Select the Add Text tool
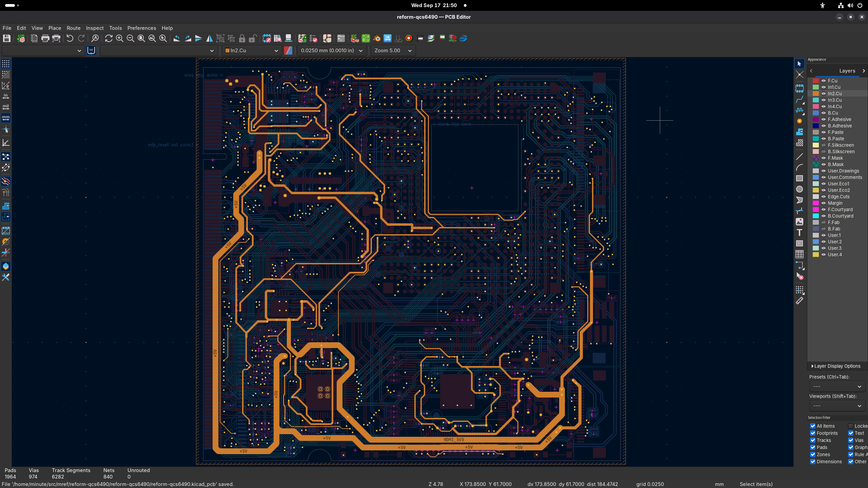 pos(800,232)
